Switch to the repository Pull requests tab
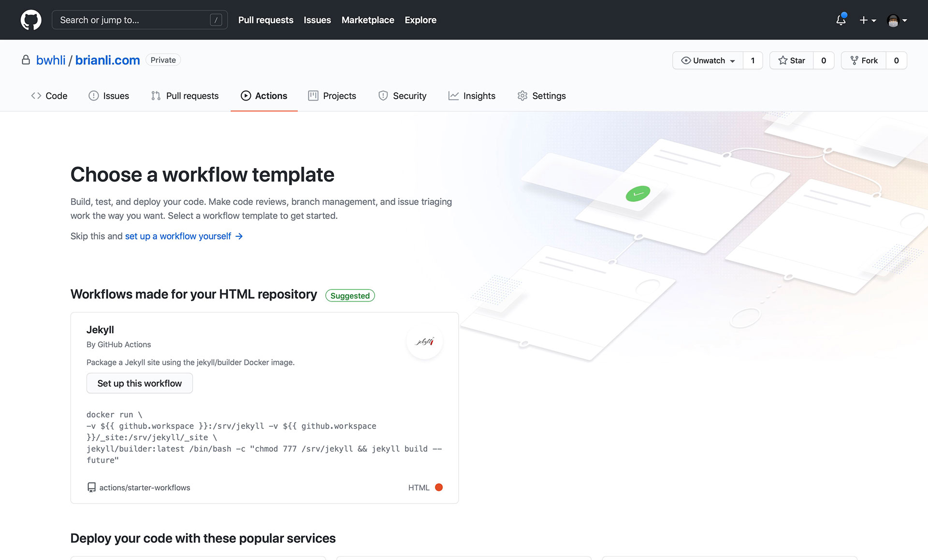 (x=185, y=96)
